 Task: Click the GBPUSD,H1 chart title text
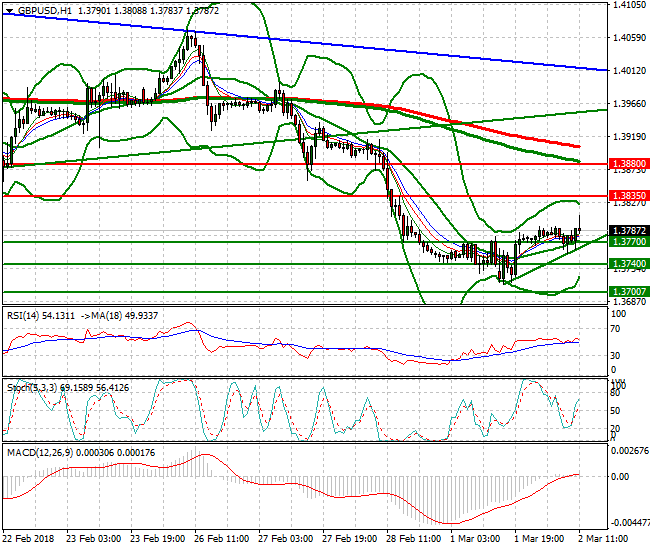coord(44,11)
